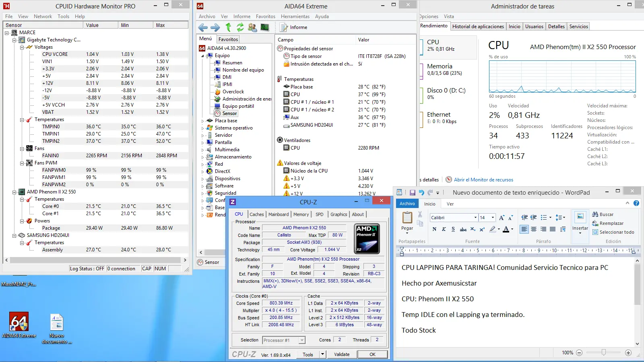Image resolution: width=644 pixels, height=362 pixels.
Task: Open the Processor #1 selection dropdown in CPU-Z
Action: click(x=302, y=340)
